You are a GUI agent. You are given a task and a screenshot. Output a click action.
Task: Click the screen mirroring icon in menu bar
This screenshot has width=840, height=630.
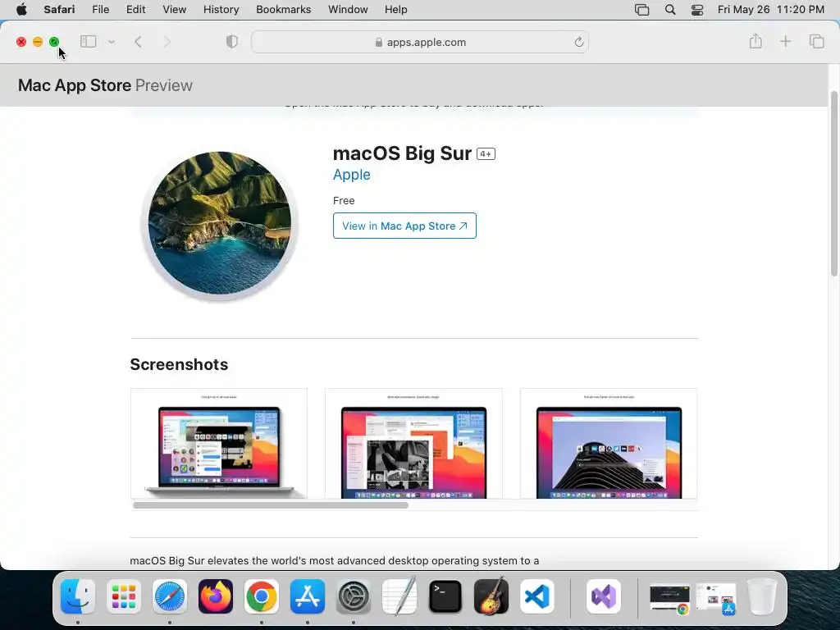641,10
